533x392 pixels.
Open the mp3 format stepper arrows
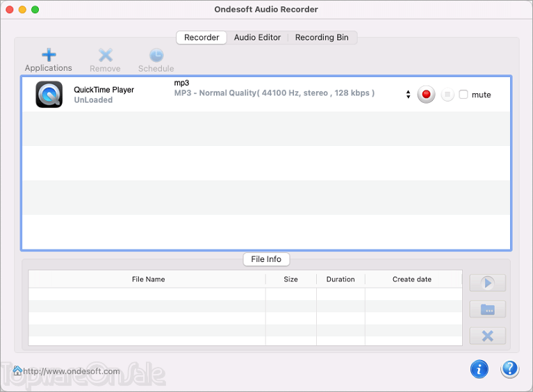[x=408, y=94]
